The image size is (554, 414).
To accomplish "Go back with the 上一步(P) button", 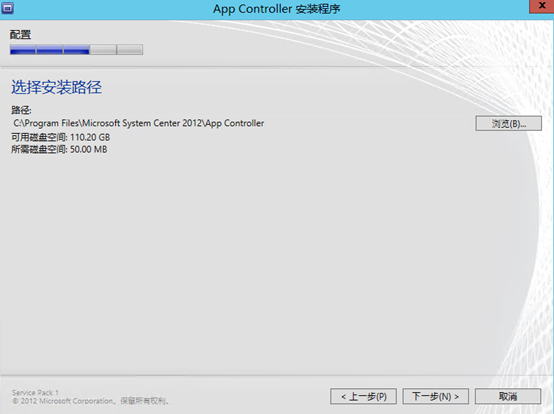I will pyautogui.click(x=364, y=397).
